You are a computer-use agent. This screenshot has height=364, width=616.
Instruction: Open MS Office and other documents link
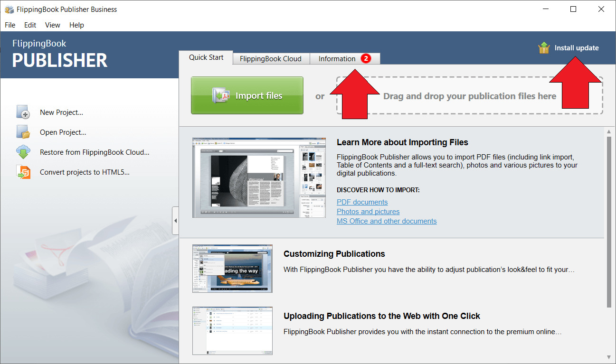point(387,221)
